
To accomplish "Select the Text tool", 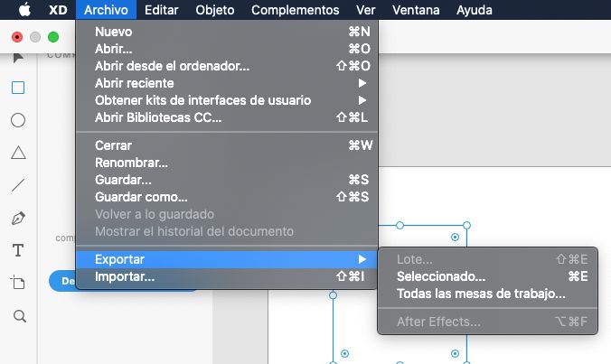I will (18, 250).
